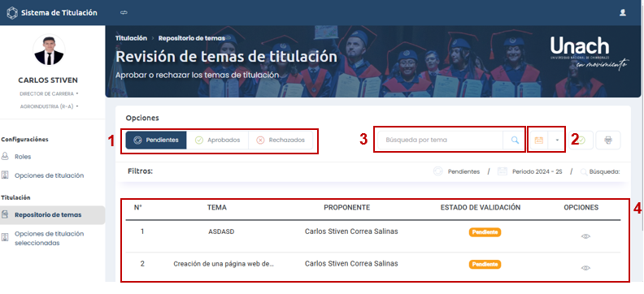This screenshot has width=644, height=294.
Task: Click the CARLOS STIVEN user name
Action: pyautogui.click(x=48, y=80)
